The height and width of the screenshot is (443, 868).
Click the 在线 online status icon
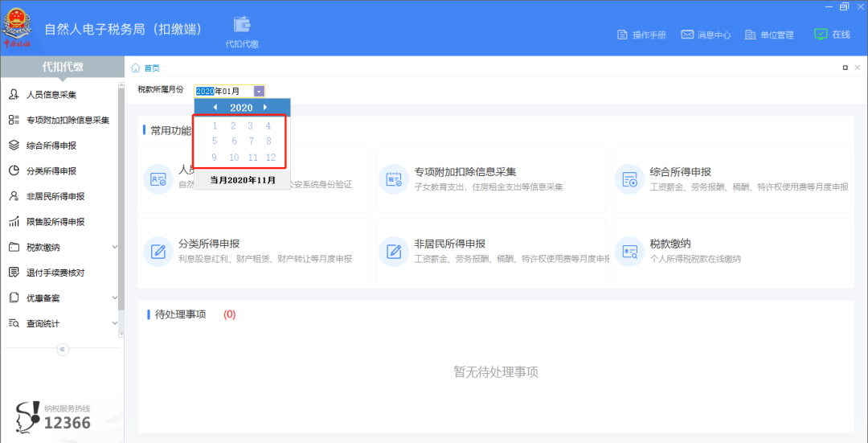(x=821, y=35)
